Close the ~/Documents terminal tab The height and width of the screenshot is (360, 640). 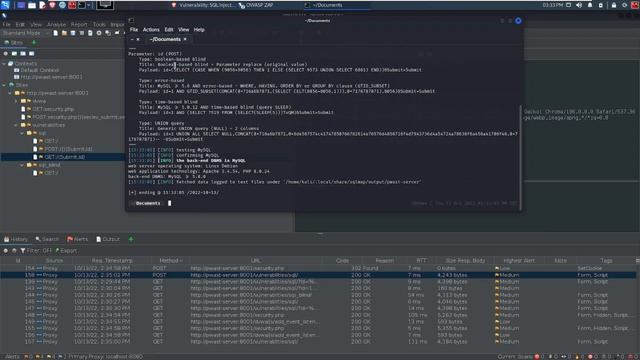[185, 39]
